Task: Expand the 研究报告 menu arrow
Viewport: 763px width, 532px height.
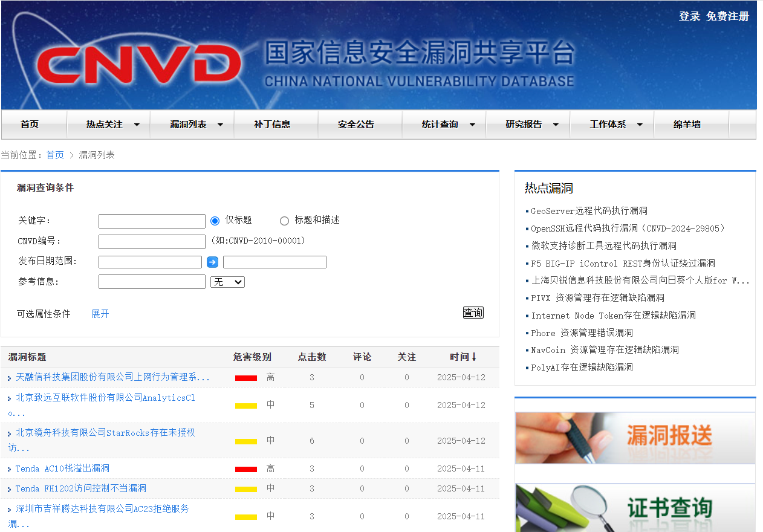Action: click(x=556, y=125)
